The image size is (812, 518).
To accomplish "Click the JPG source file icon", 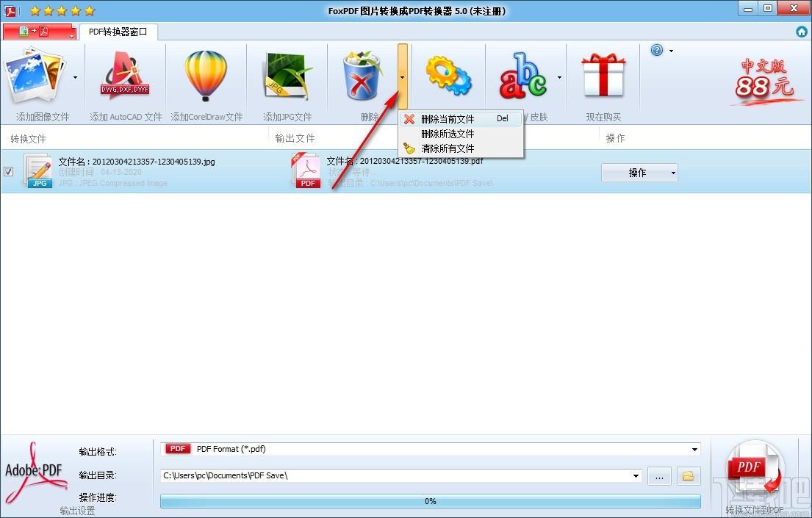I will [x=38, y=170].
